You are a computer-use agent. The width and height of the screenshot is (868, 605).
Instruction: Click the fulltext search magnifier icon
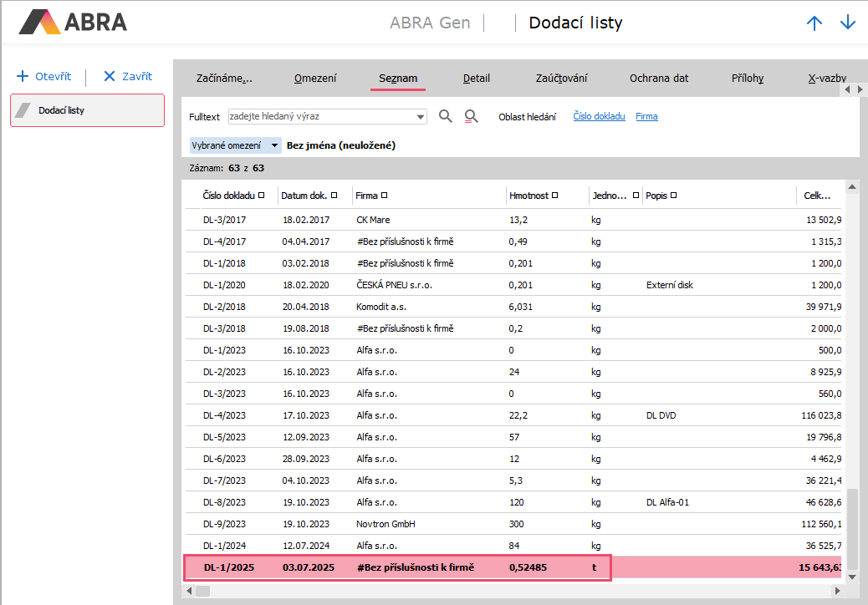tap(445, 116)
